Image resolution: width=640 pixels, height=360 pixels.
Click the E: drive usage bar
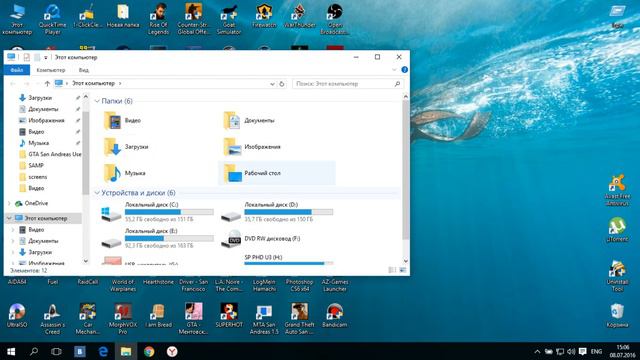(169, 238)
